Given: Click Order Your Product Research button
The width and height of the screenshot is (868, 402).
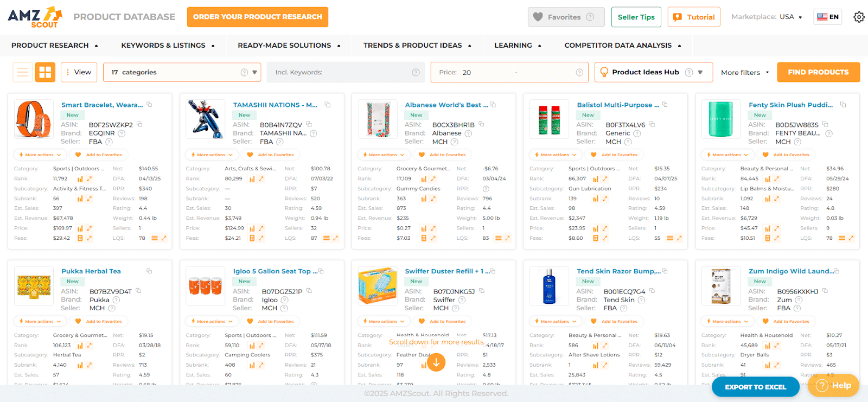Looking at the screenshot, I should (x=258, y=17).
